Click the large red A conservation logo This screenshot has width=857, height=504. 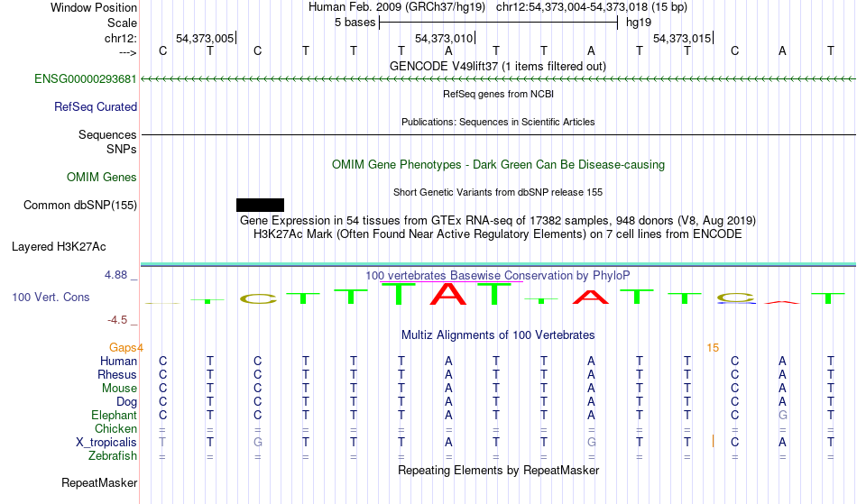click(x=448, y=294)
